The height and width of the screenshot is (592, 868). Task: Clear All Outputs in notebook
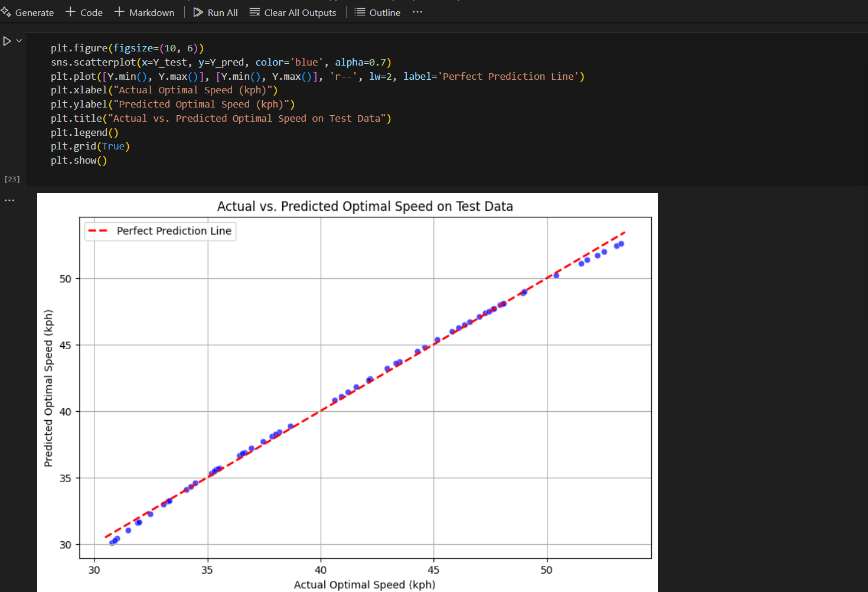tap(293, 12)
